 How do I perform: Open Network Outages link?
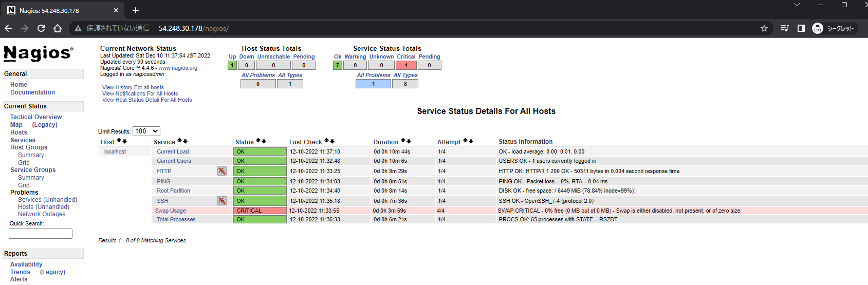[42, 214]
